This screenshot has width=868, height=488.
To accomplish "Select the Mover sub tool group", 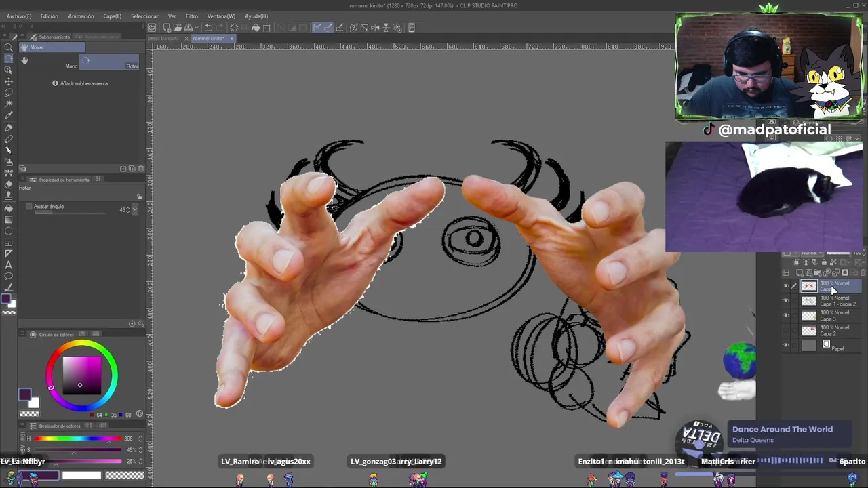I will 52,47.
